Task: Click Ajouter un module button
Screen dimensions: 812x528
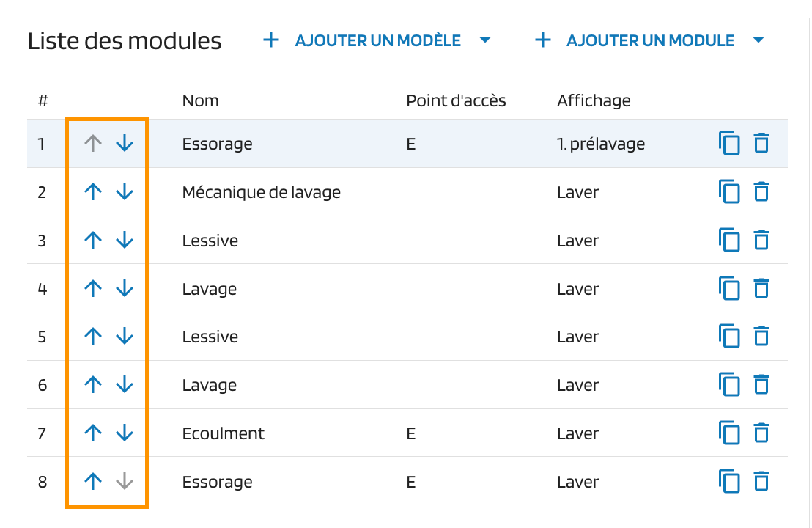Action: click(x=636, y=40)
